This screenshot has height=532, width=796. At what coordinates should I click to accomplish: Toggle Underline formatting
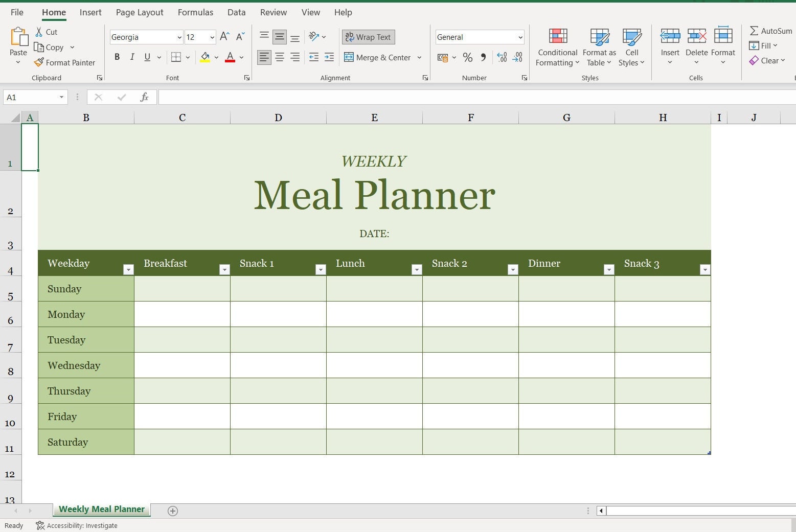pos(147,57)
